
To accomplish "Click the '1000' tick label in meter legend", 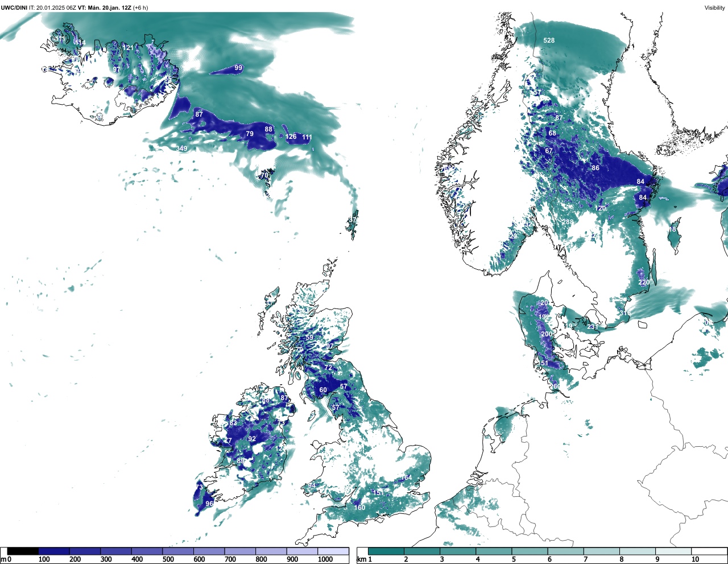I will (x=325, y=559).
